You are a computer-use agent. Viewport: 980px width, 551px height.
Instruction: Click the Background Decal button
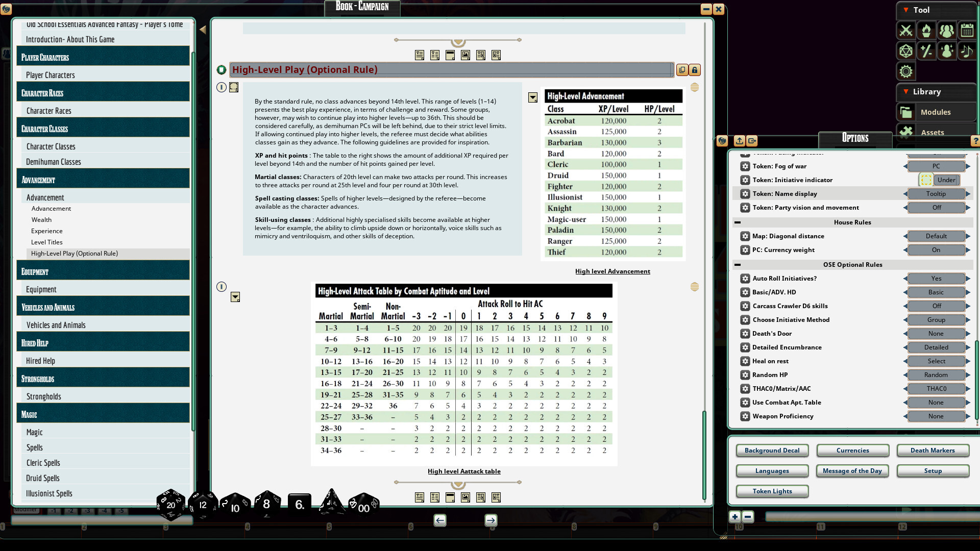[x=772, y=450]
